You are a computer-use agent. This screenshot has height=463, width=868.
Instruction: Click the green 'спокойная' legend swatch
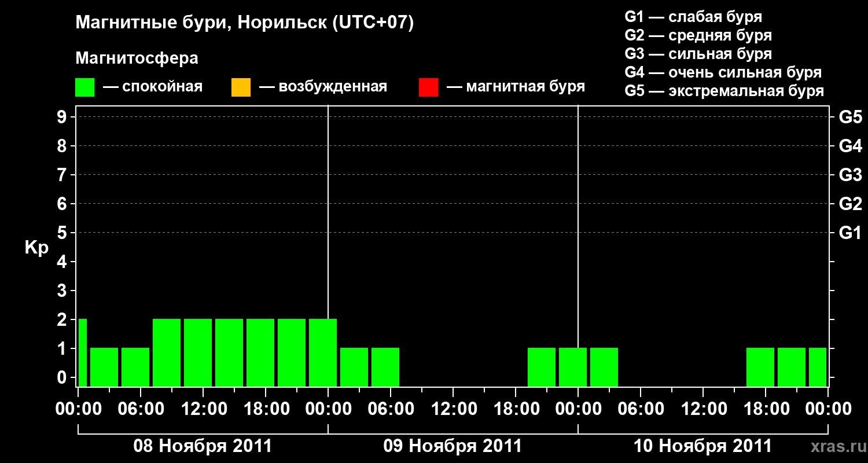coord(85,87)
